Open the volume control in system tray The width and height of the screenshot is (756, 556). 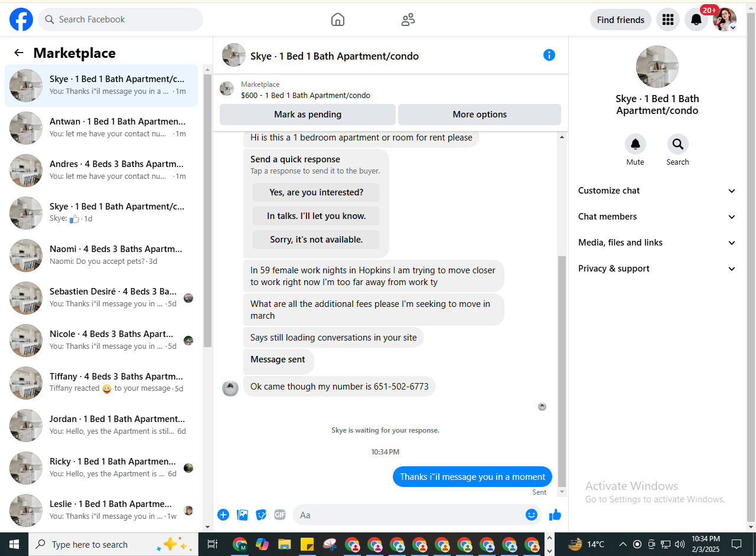[680, 544]
